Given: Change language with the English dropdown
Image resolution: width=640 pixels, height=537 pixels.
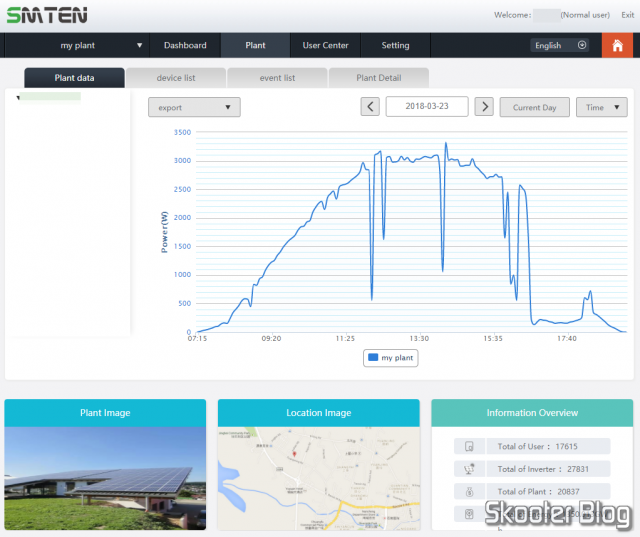Looking at the screenshot, I should (x=559, y=45).
